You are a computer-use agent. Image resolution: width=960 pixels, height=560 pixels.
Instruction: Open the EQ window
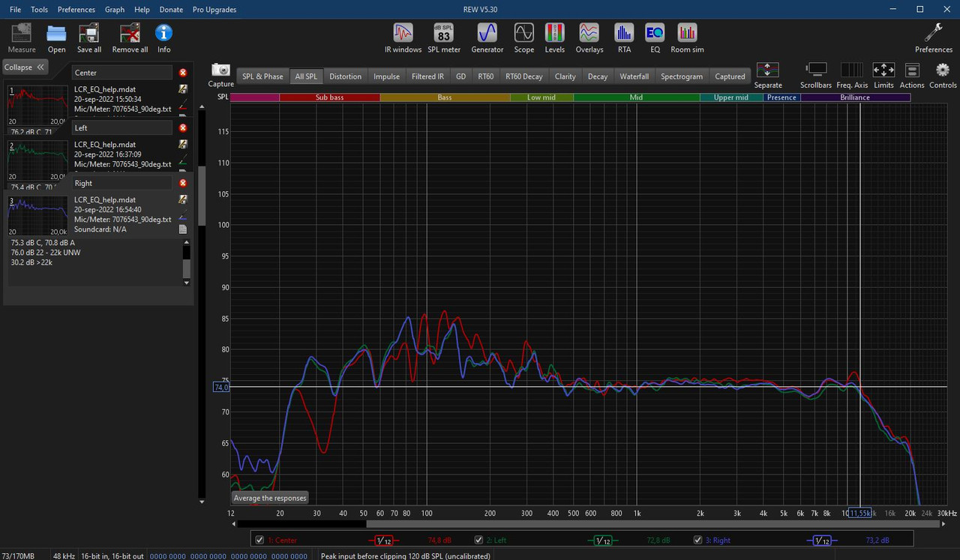[655, 37]
